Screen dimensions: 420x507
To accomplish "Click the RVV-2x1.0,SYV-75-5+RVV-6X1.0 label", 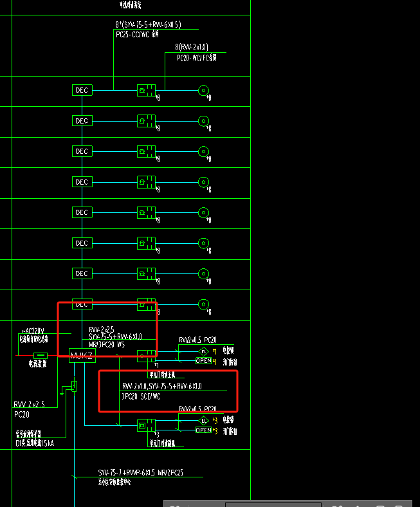I will (162, 386).
